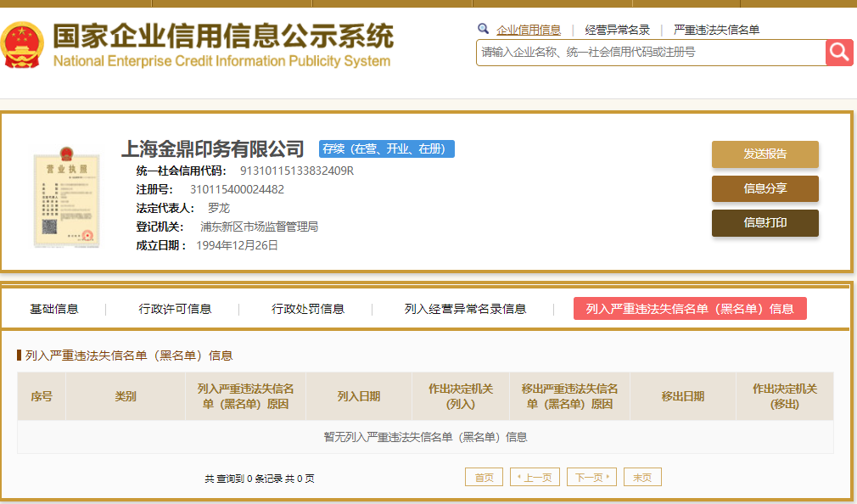The image size is (857, 504).
Task: Click the 信息分享 button
Action: pos(765,188)
